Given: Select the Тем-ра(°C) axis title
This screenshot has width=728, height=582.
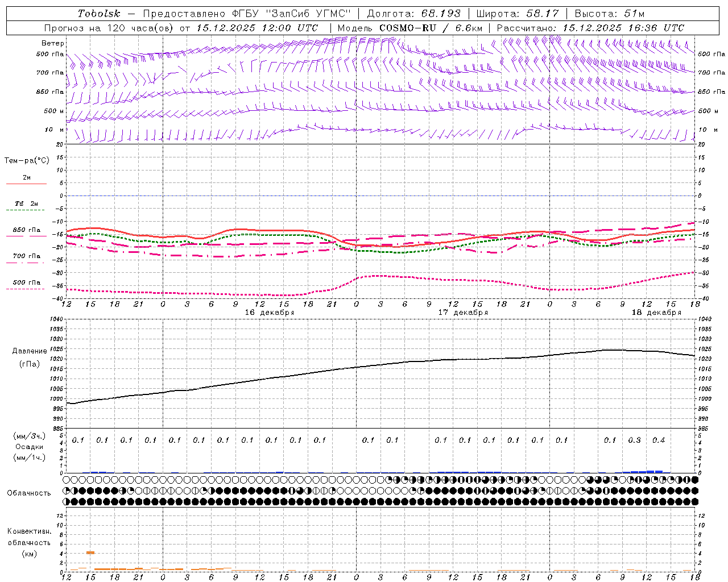Looking at the screenshot, I should pos(27,161).
